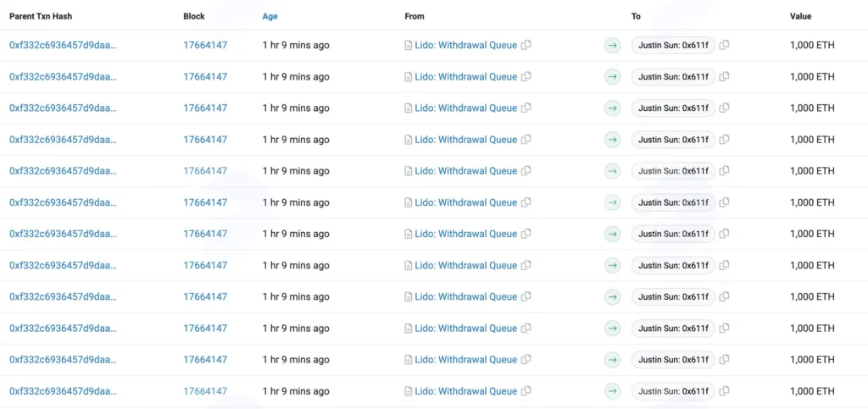Click the contract file icon in the first row
This screenshot has height=409, width=868.
409,46
